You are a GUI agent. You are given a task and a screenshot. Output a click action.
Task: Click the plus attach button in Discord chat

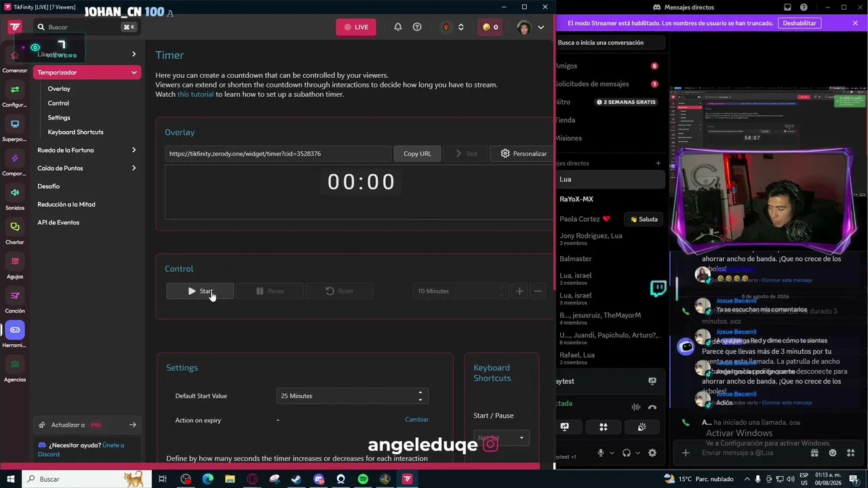[x=686, y=453]
